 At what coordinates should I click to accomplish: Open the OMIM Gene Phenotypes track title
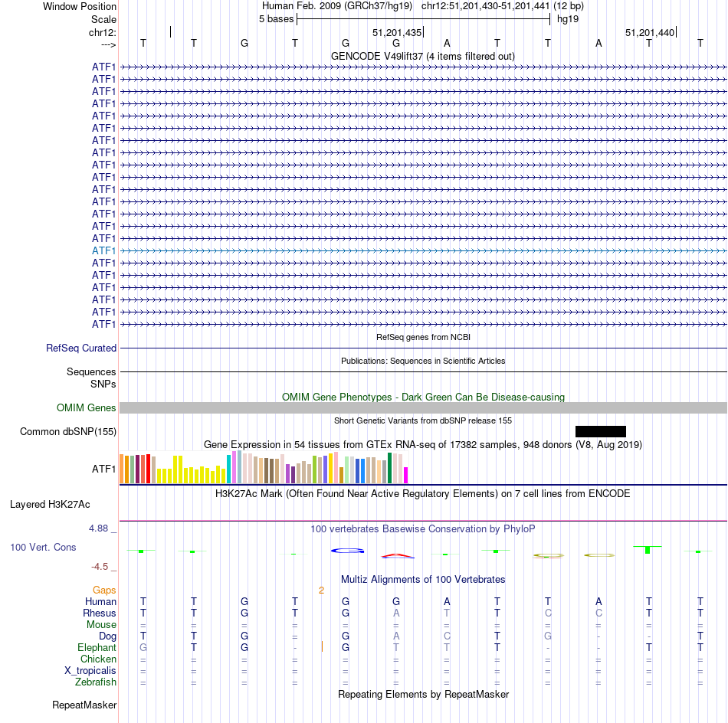point(423,397)
